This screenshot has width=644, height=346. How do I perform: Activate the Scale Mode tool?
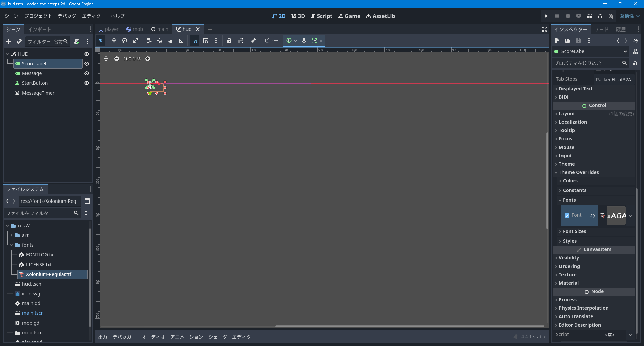coord(136,41)
